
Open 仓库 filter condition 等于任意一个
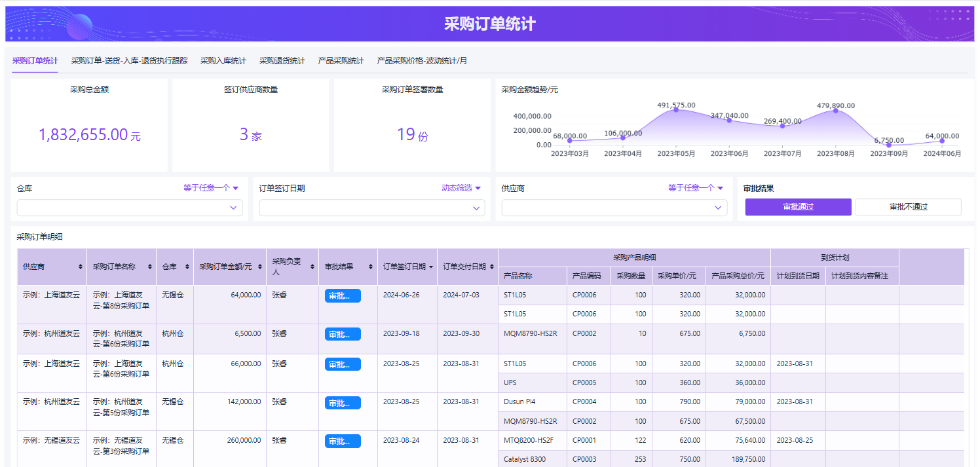(211, 188)
